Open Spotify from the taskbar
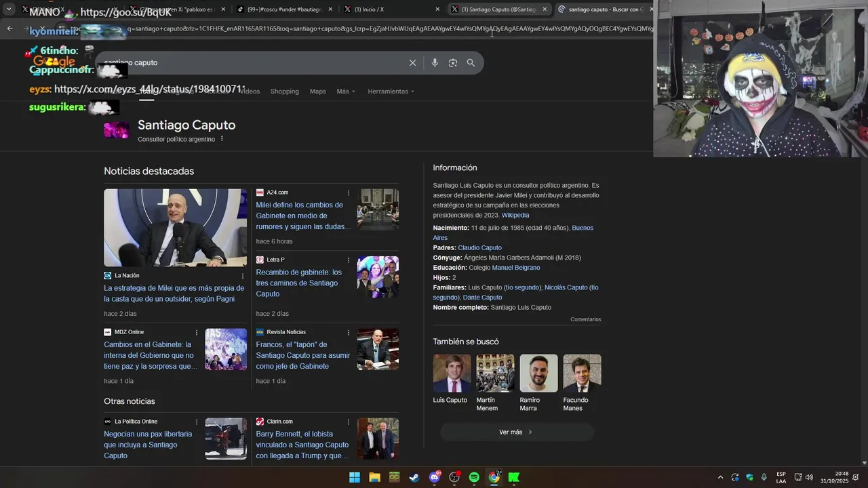Screen dimensions: 868x488 click(474, 477)
